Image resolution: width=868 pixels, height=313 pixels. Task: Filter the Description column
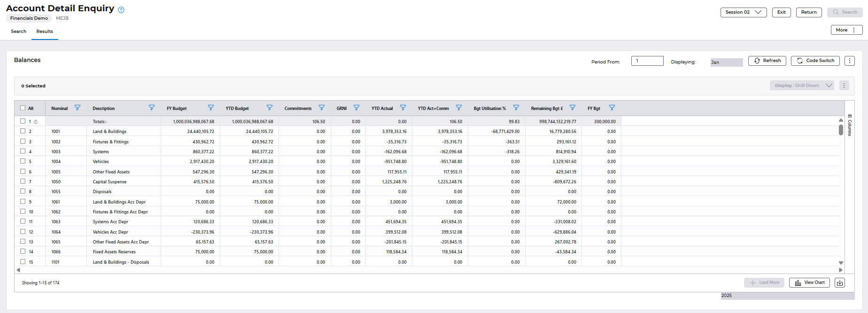point(152,108)
